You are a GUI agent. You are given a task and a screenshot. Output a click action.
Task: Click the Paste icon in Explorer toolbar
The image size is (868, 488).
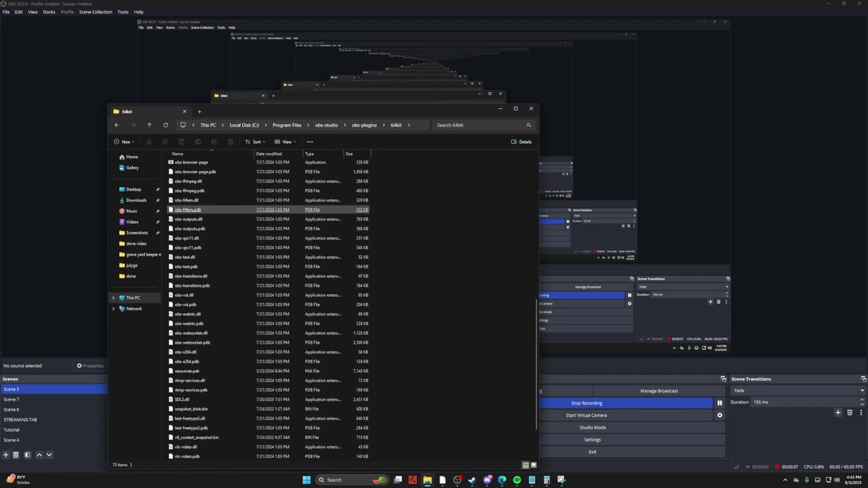click(181, 142)
